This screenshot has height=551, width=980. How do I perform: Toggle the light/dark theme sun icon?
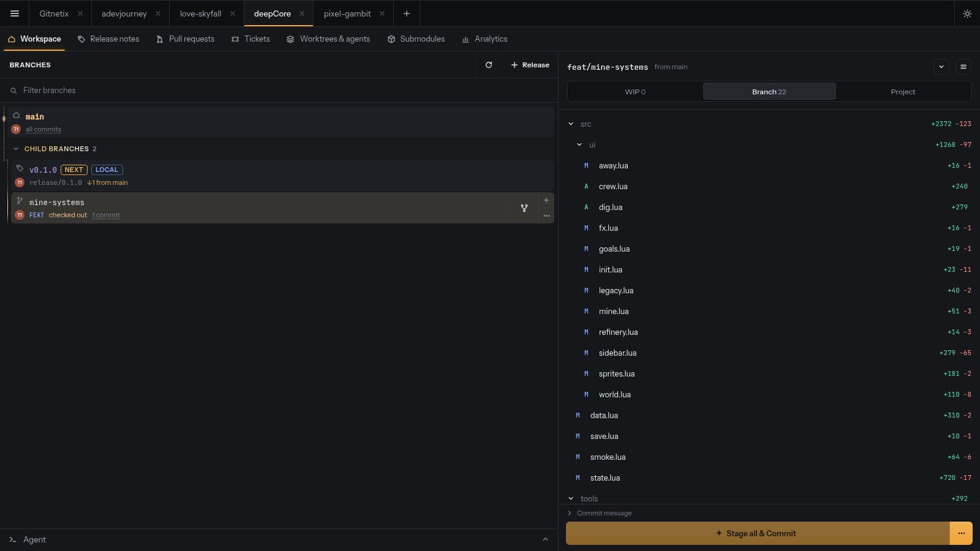967,13
